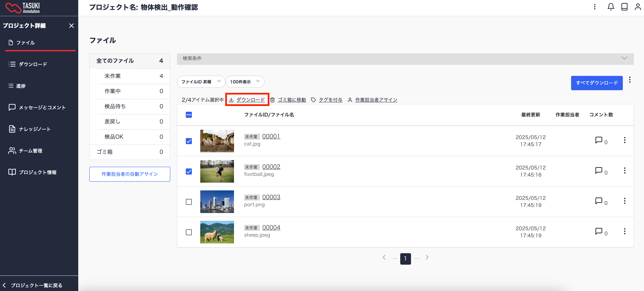
Task: Open file ID 00004 link
Action: pyautogui.click(x=271, y=228)
